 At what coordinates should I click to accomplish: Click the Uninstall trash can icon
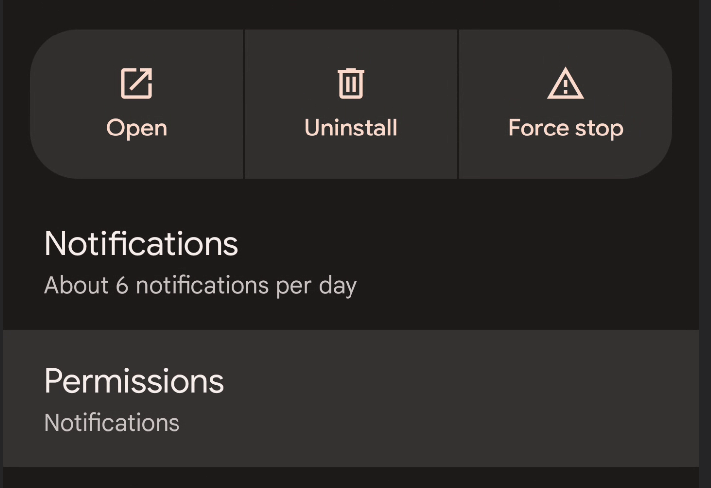click(351, 83)
